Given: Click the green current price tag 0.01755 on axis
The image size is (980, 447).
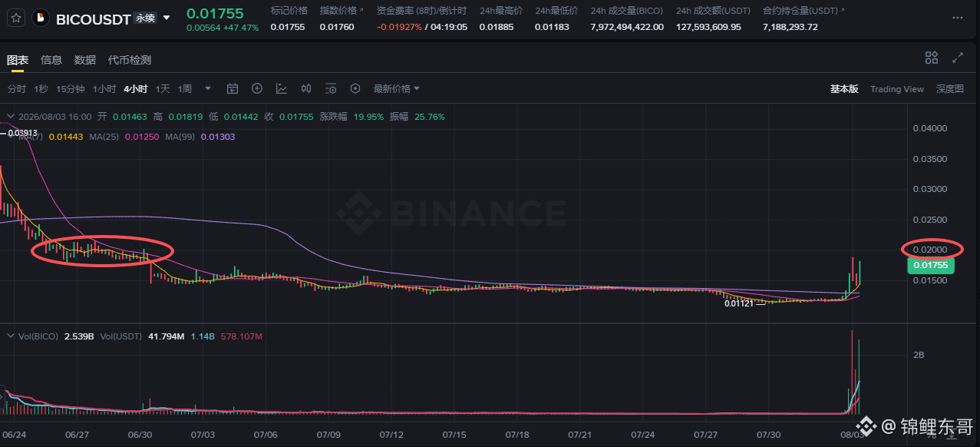Looking at the screenshot, I should point(930,266).
